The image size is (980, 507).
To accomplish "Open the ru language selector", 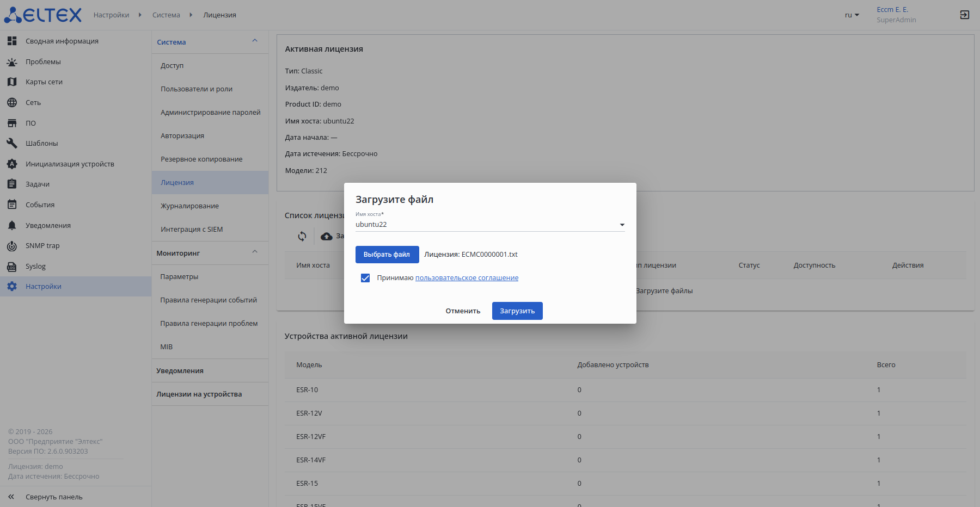I will pos(852,15).
